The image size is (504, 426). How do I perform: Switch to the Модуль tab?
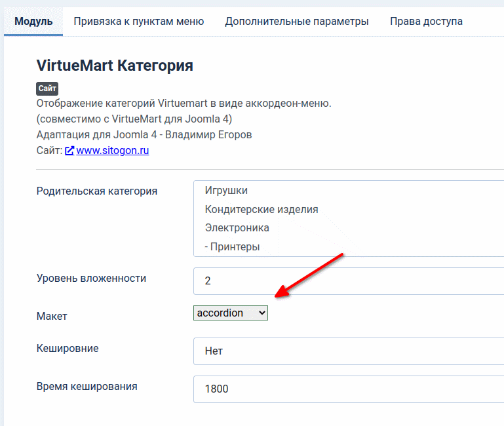[33, 21]
